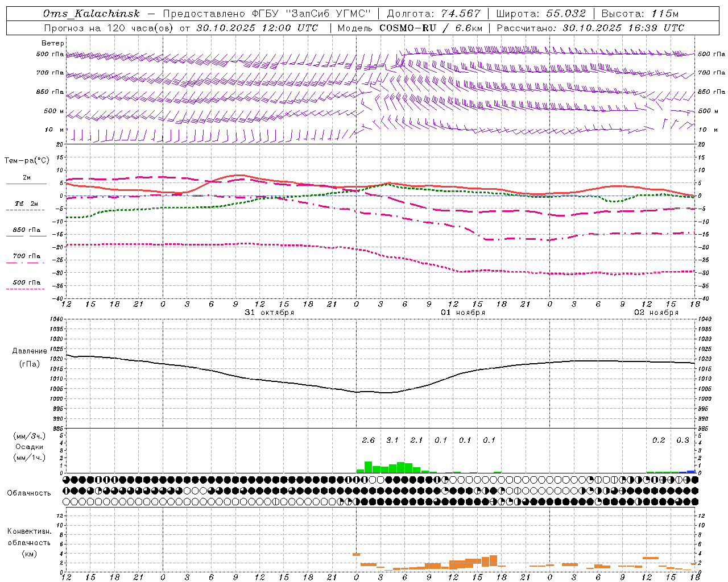728x582 pixels.
Task: Click the Ветер wind panel label
Action: [x=53, y=43]
